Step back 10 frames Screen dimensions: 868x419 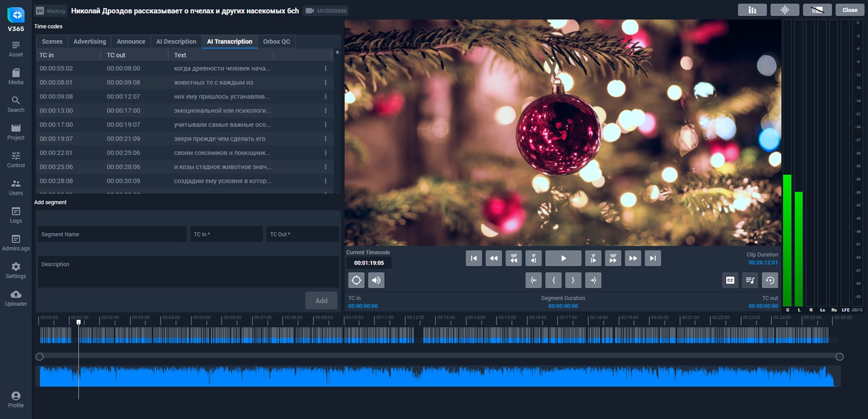click(514, 259)
